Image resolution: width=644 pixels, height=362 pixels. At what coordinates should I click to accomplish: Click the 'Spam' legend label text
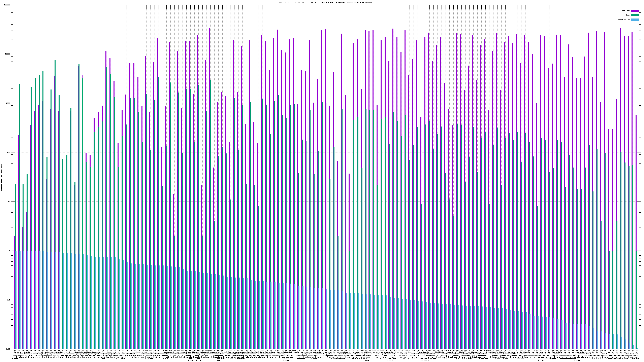point(628,15)
